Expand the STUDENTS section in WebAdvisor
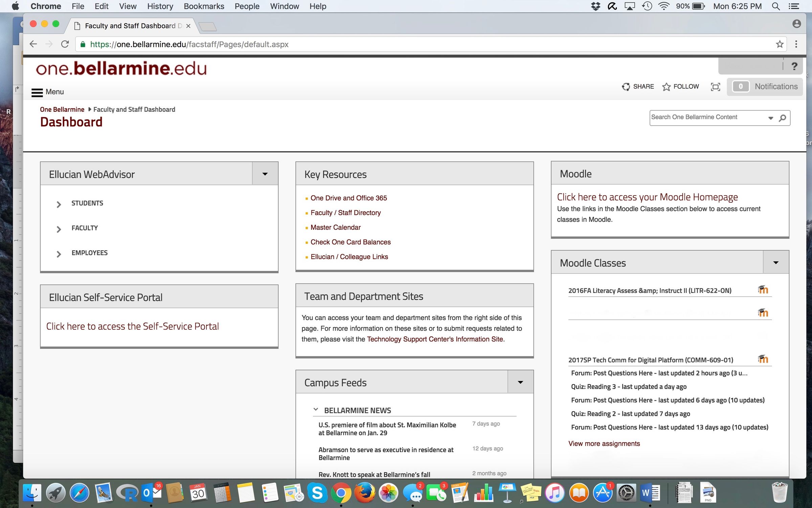Image resolution: width=812 pixels, height=508 pixels. pos(59,204)
